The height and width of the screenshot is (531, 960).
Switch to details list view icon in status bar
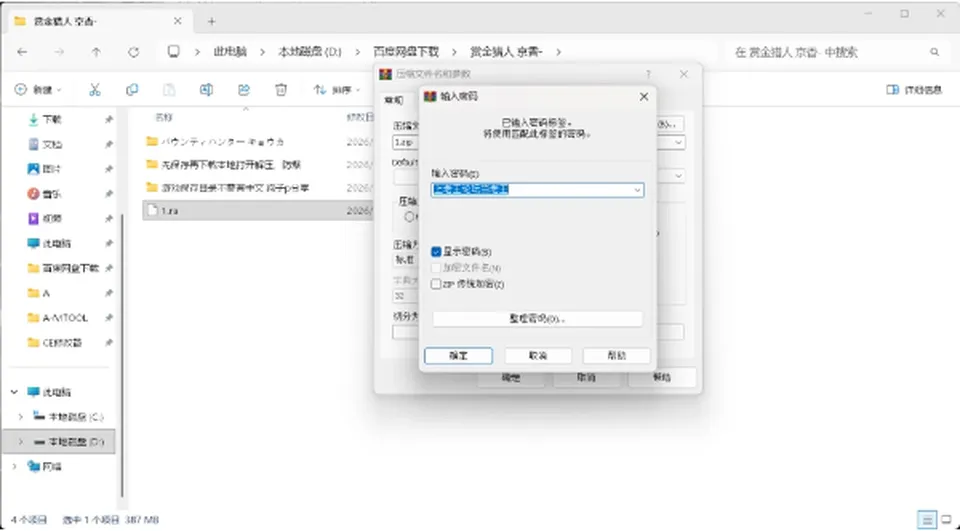pyautogui.click(x=926, y=519)
